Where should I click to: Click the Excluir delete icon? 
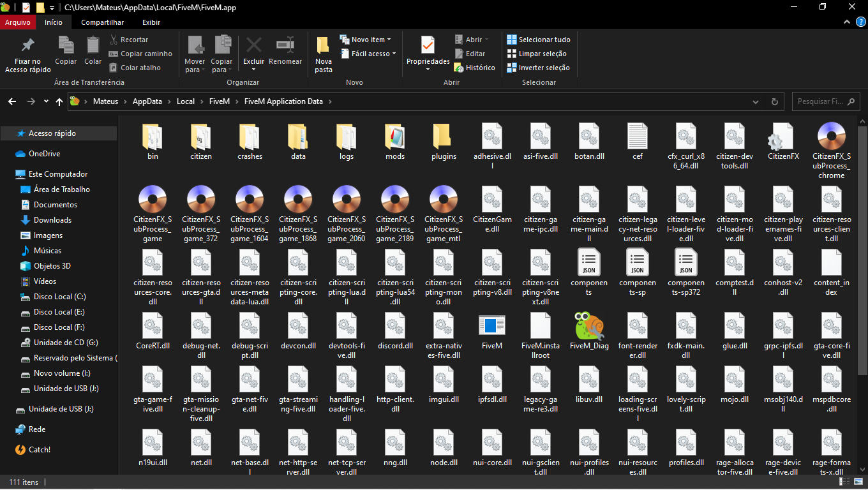pos(253,46)
